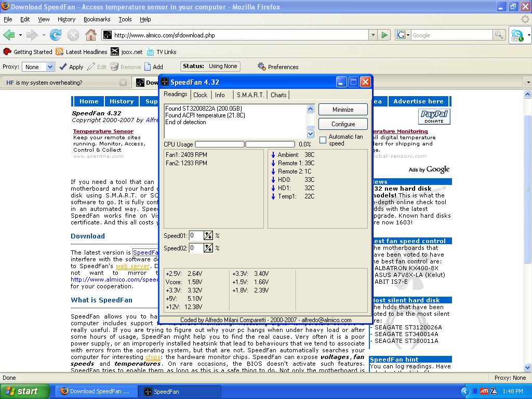This screenshot has width=532, height=399.
Task: Click the green Go arrow button
Action: (x=384, y=35)
